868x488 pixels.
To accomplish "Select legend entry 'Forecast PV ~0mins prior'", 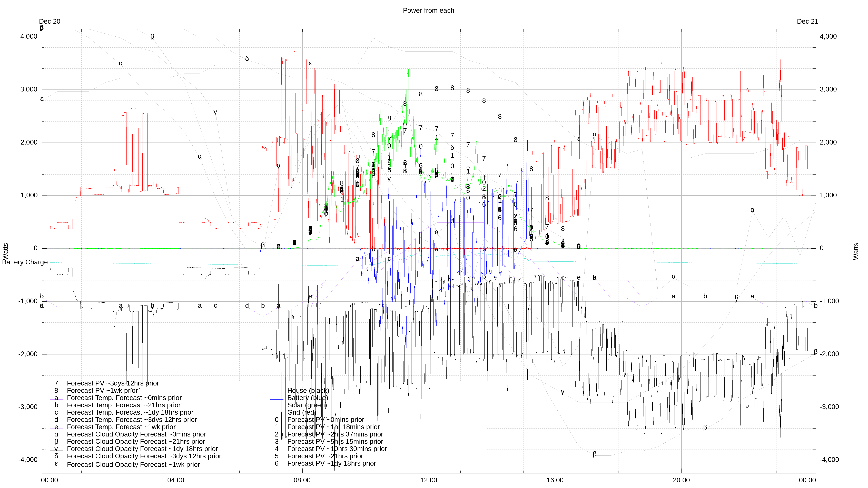I will click(325, 420).
